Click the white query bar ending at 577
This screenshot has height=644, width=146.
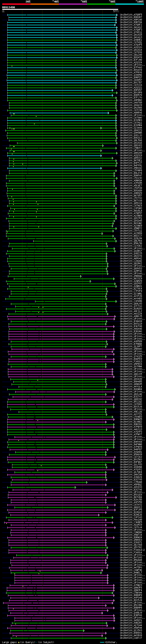click(x=60, y=10)
